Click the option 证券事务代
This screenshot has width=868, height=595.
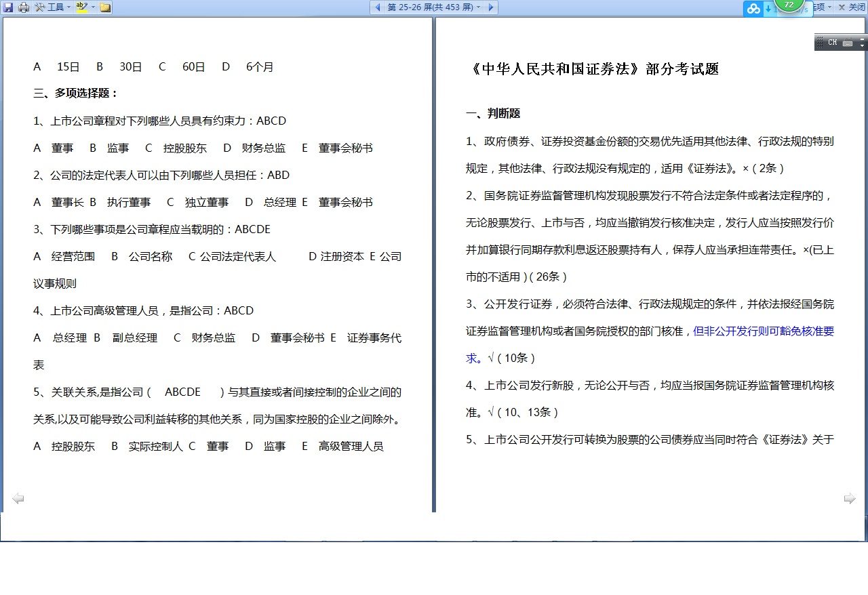(x=374, y=337)
